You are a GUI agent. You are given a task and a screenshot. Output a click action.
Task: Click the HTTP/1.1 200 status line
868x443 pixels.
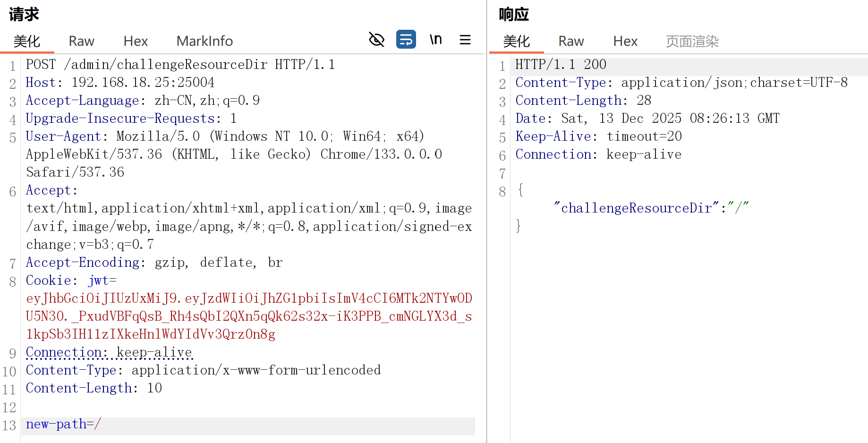(x=561, y=65)
